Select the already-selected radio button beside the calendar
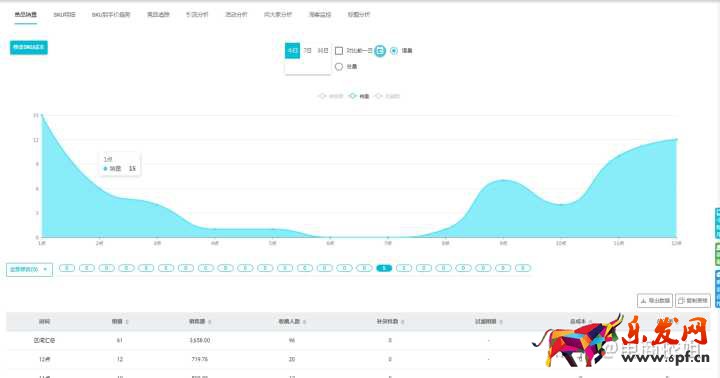 coord(394,51)
